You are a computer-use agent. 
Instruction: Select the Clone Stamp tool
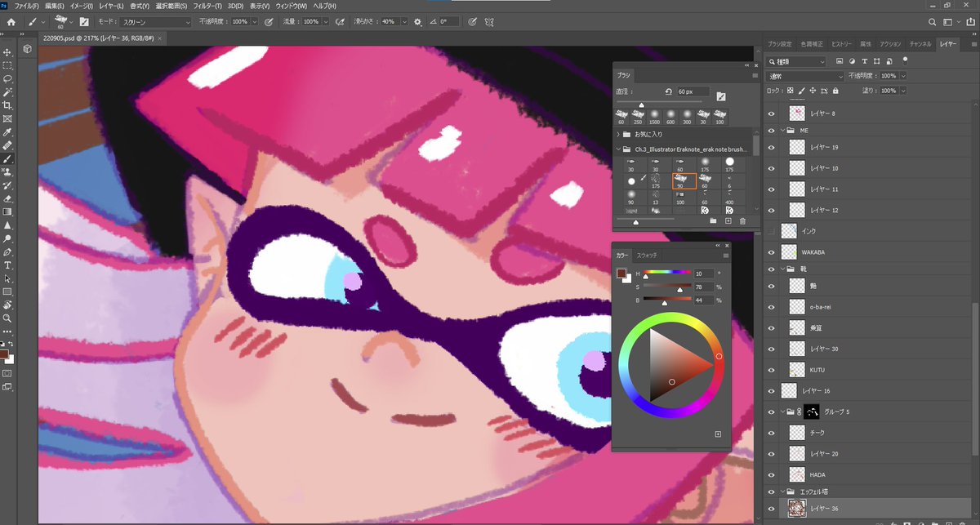pyautogui.click(x=7, y=171)
